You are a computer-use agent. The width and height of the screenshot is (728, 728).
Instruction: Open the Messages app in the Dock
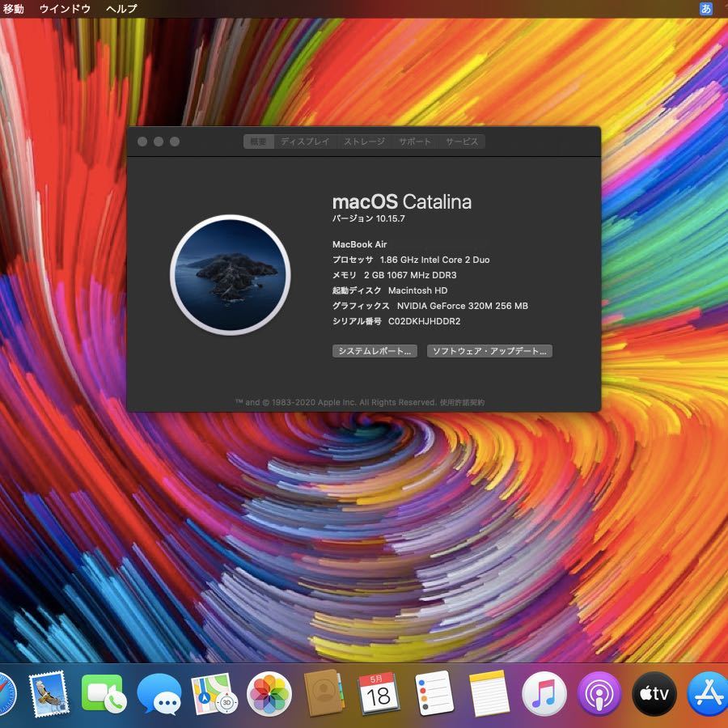[x=159, y=694]
